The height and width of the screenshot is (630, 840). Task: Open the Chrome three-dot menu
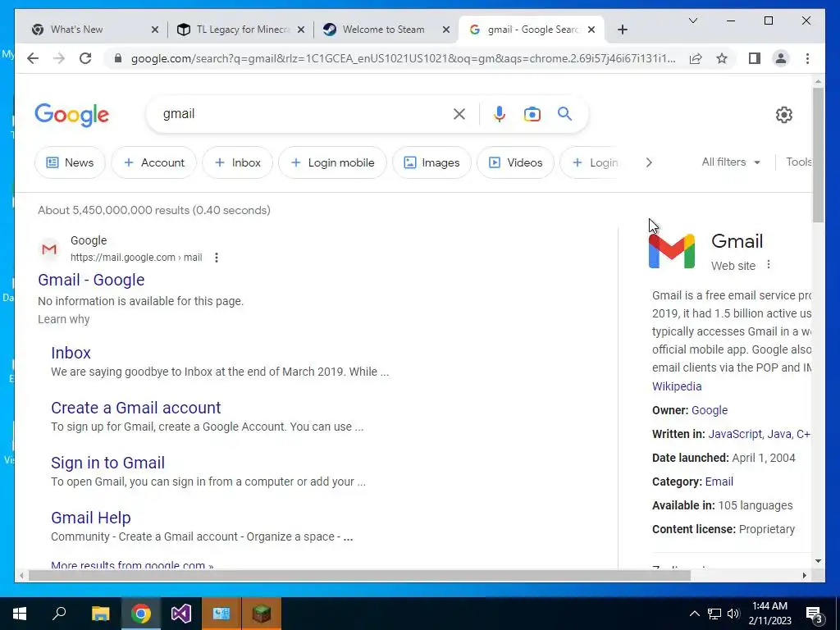pos(807,58)
